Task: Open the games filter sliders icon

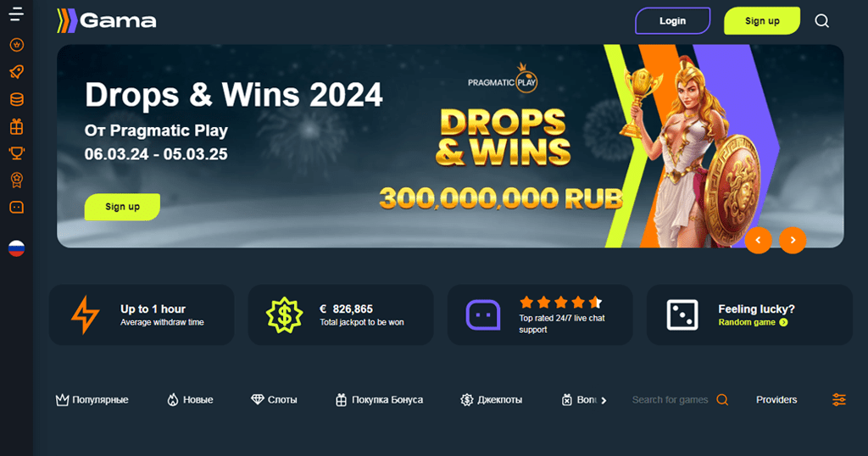Action: [839, 399]
